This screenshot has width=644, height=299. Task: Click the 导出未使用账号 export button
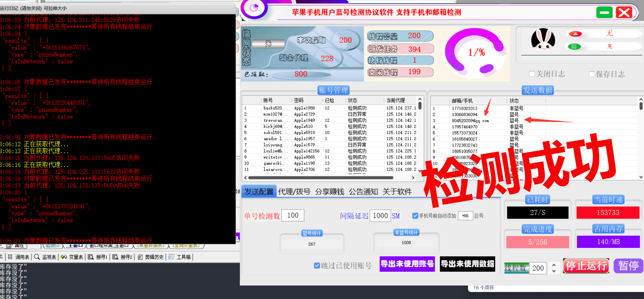[x=407, y=264]
